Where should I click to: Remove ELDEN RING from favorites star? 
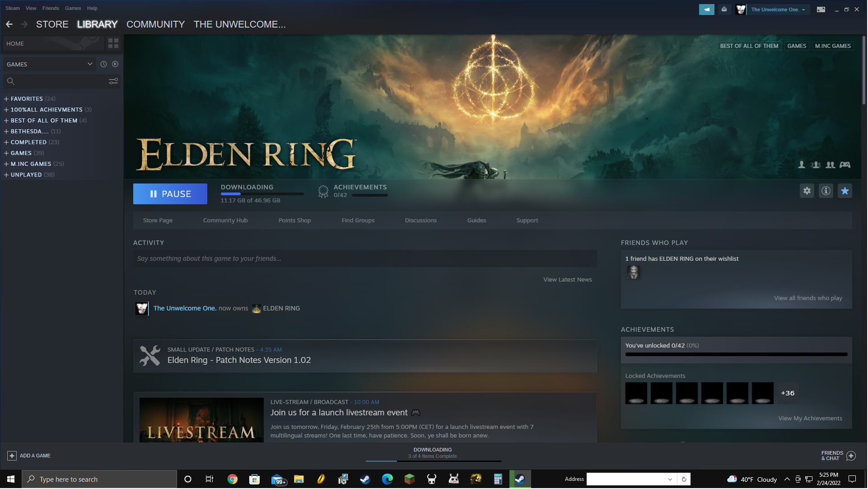click(x=845, y=191)
